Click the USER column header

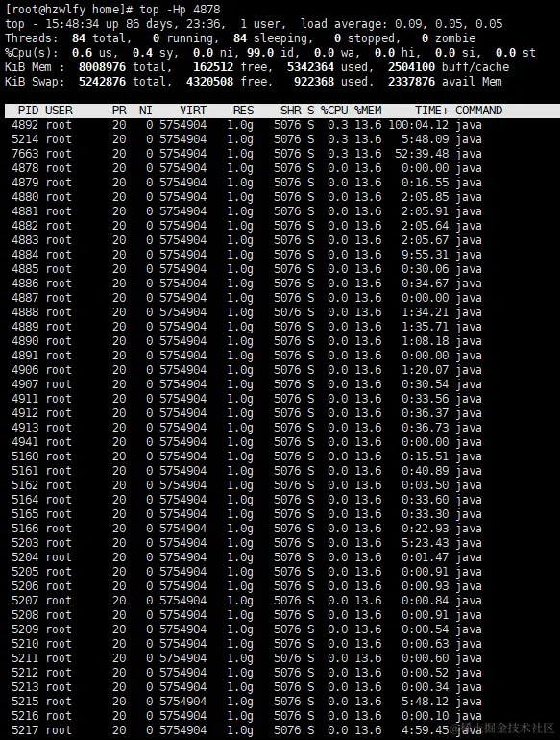pyautogui.click(x=59, y=111)
